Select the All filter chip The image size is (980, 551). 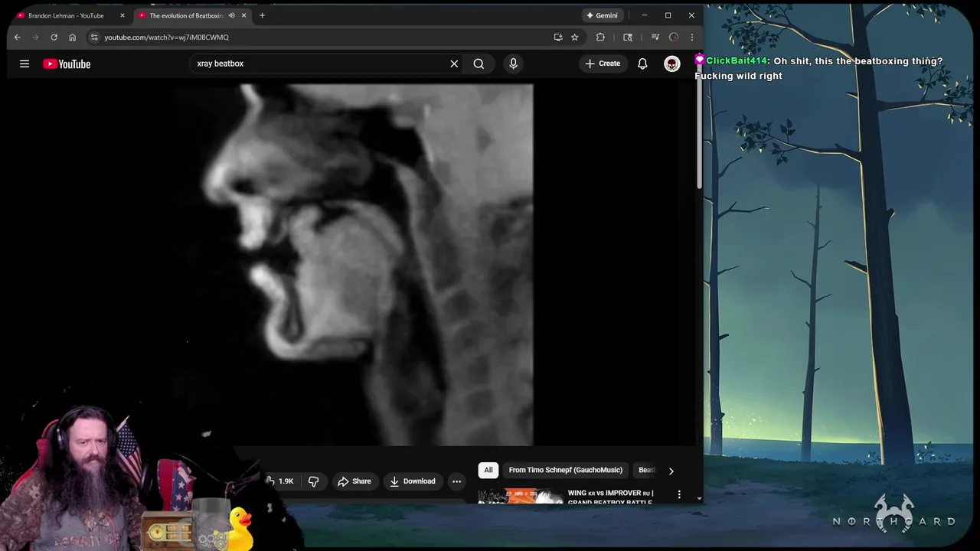[488, 470]
